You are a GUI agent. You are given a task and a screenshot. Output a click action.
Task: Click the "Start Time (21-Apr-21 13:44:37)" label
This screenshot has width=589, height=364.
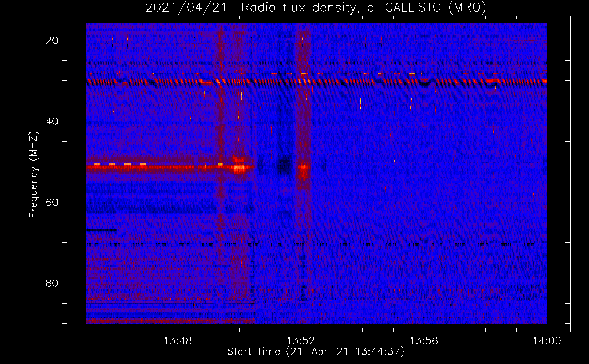point(316,352)
